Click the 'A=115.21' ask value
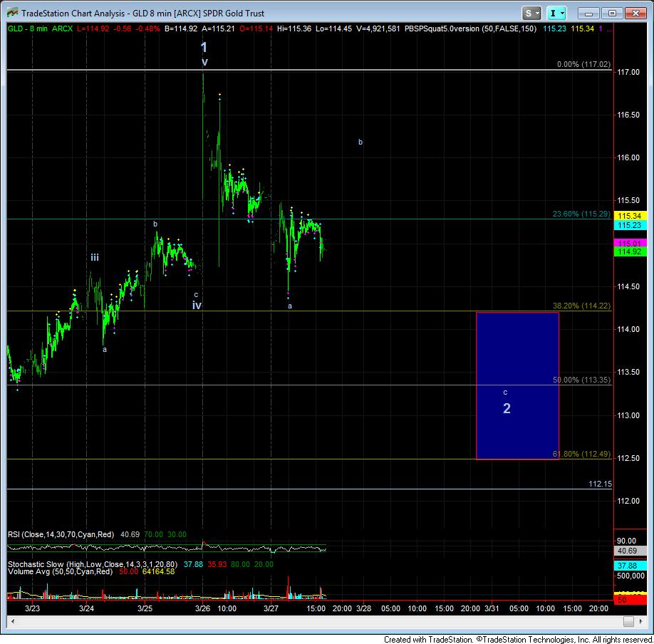The width and height of the screenshot is (654, 644). (218, 28)
